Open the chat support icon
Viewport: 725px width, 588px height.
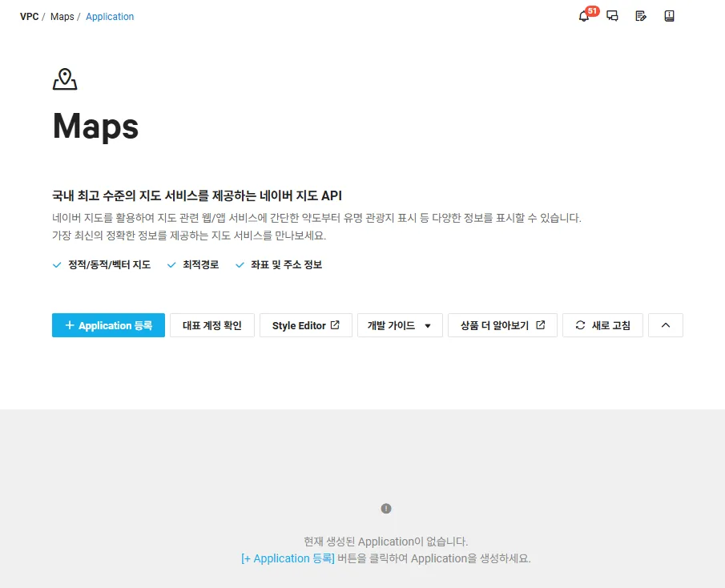pyautogui.click(x=612, y=16)
